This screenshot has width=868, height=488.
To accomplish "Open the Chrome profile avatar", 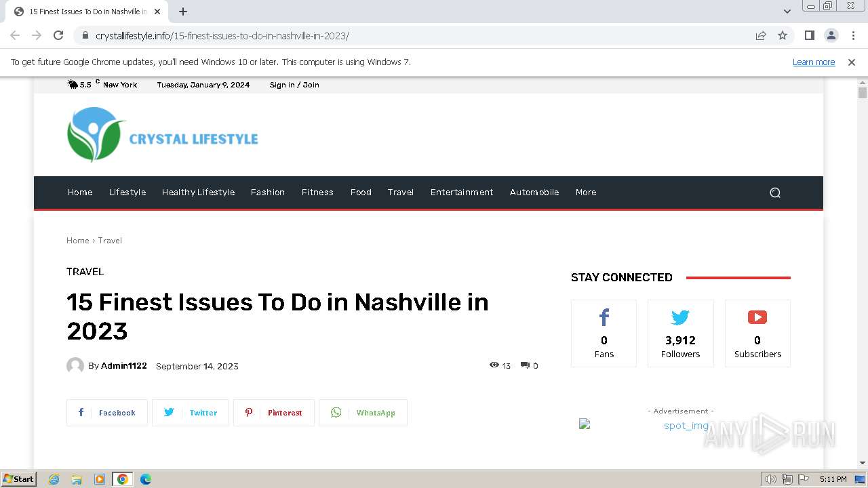I will (x=831, y=35).
